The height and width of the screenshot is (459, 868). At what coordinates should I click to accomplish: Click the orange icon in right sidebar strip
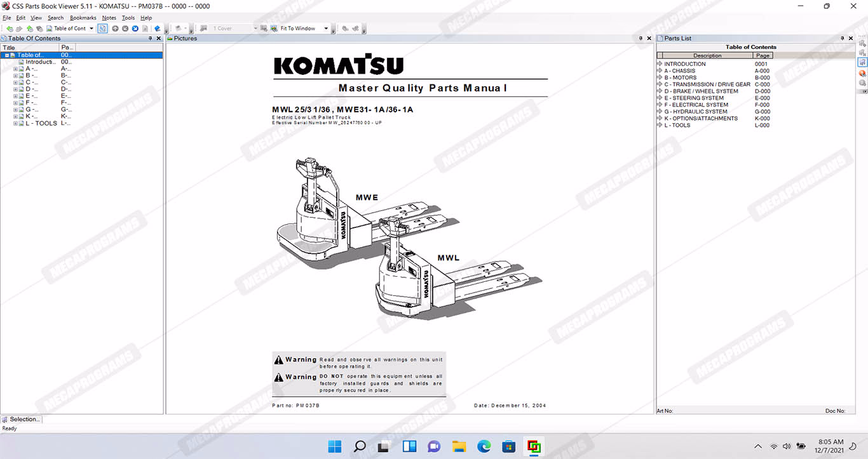[862, 73]
